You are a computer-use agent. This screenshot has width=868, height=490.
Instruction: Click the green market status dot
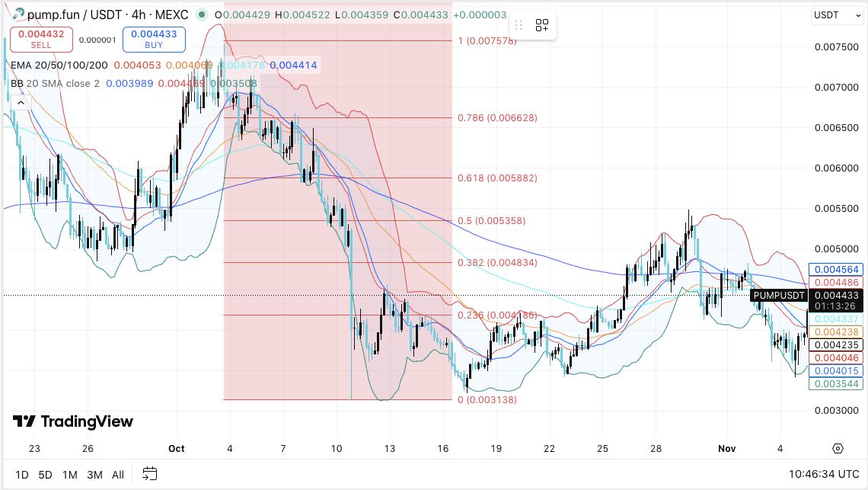pyautogui.click(x=200, y=14)
